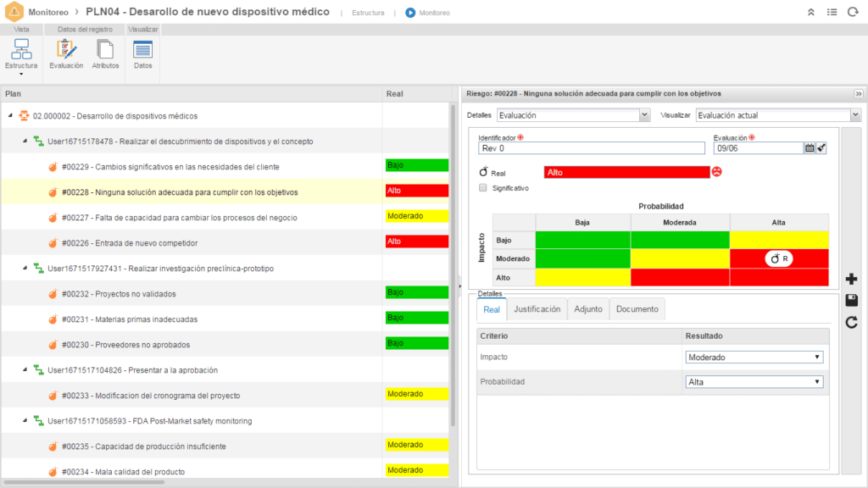Open the Impacto result dropdown
868x488 pixels.
(754, 358)
